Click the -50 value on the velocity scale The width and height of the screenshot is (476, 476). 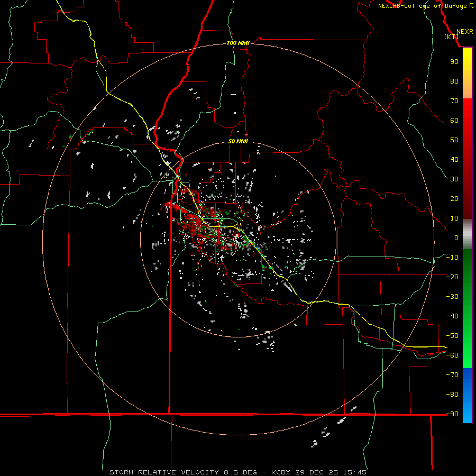pos(452,336)
